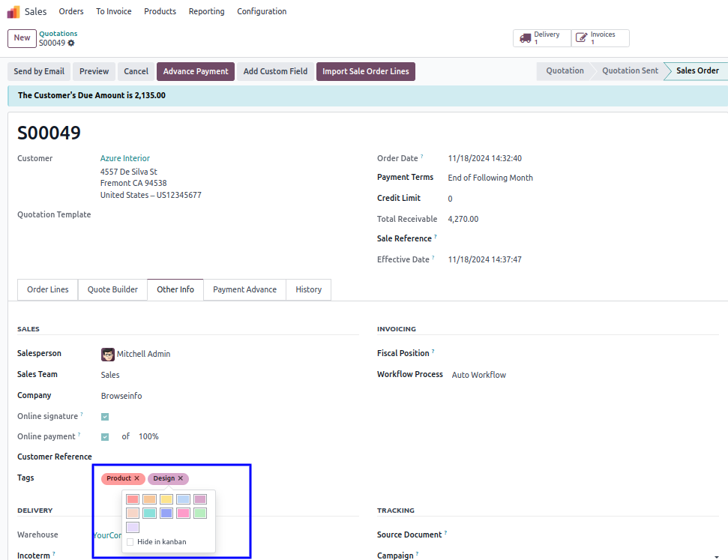Click the Customer Reference field
728x560 pixels.
click(x=225, y=457)
